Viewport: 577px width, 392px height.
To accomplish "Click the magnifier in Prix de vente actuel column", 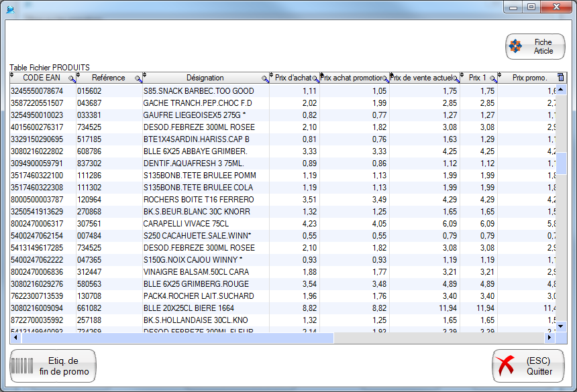I will click(456, 79).
